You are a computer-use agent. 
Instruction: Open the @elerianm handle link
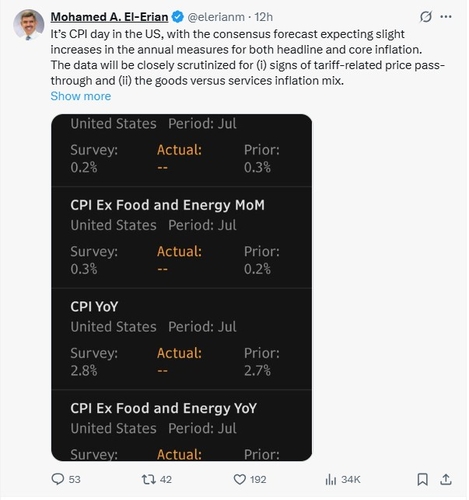pyautogui.click(x=216, y=17)
